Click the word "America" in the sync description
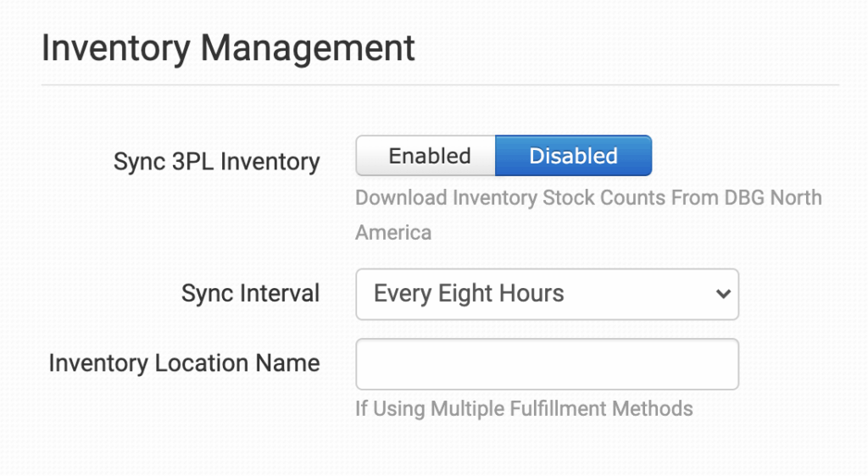The image size is (868, 476). 393,232
